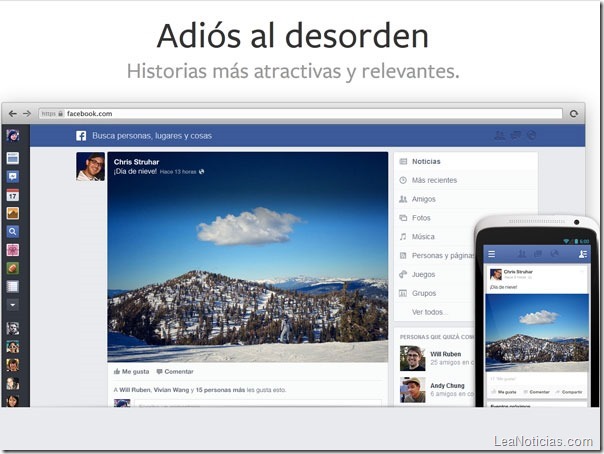Click the '15 personas más' link
604x454 pixels.
coord(220,390)
